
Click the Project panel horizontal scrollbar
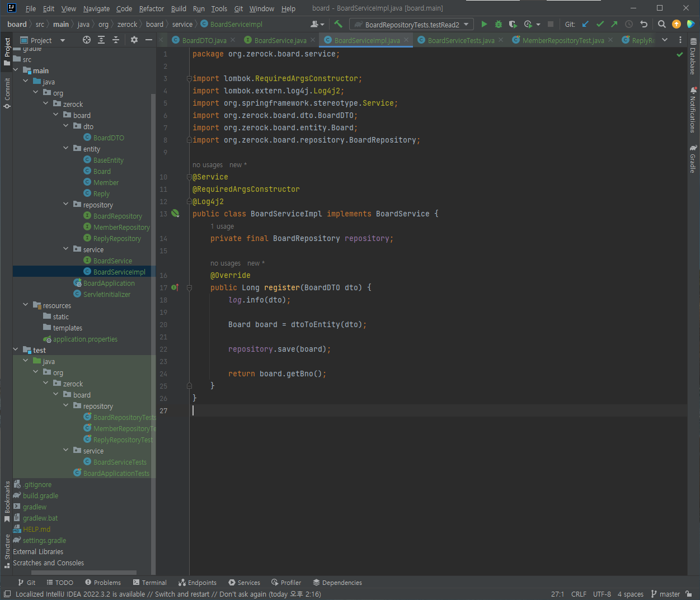[x=83, y=572]
